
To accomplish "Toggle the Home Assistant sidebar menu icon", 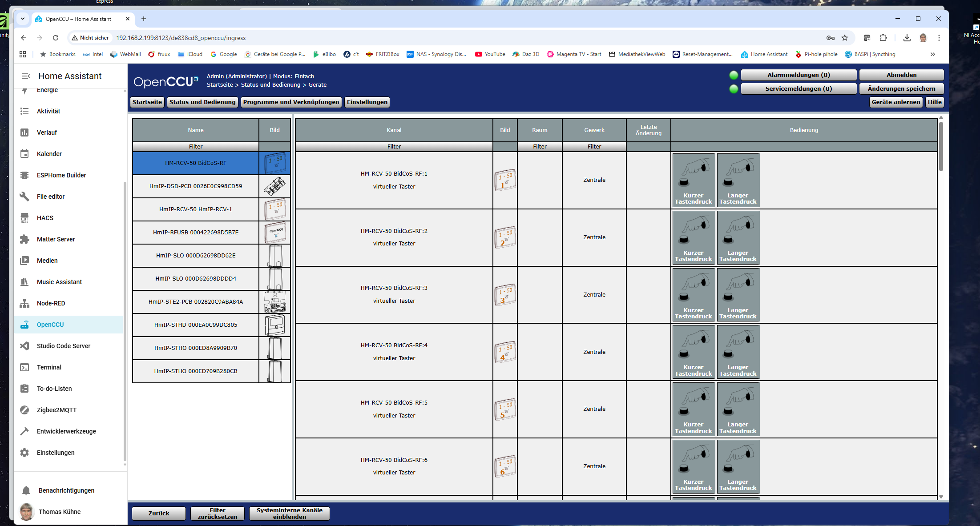I will (x=26, y=76).
